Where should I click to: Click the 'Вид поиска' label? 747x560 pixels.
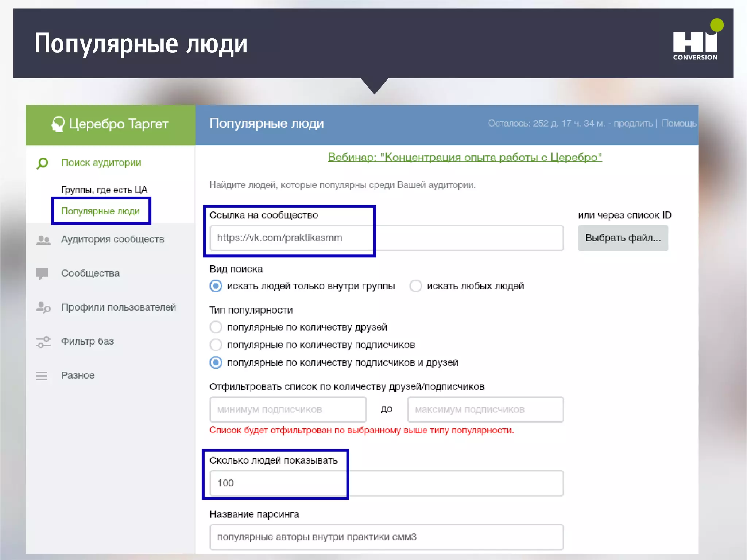click(236, 269)
